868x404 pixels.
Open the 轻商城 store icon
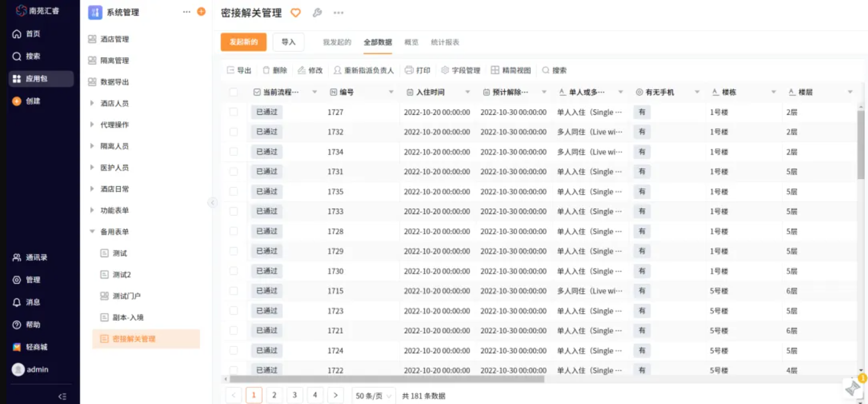[17, 347]
